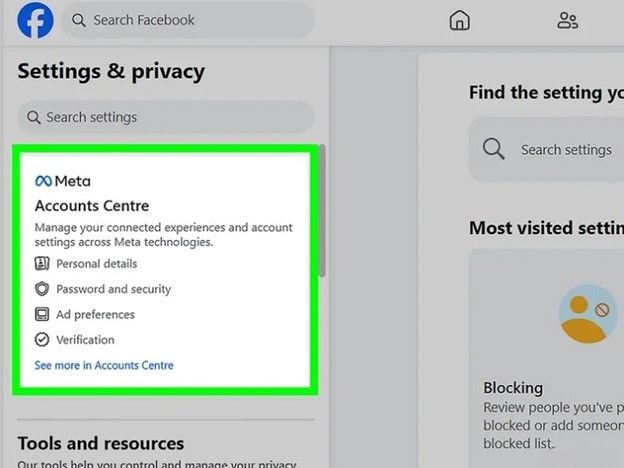Click the Personal details icon
Viewport: 624px width, 468px height.
pyautogui.click(x=42, y=264)
